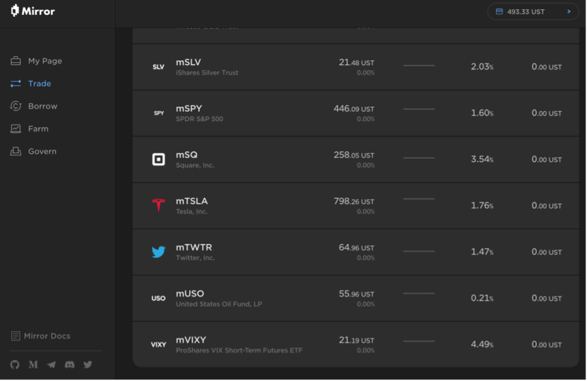Select the mVIXY ProShares VIX row
The image size is (588, 381).
click(356, 345)
